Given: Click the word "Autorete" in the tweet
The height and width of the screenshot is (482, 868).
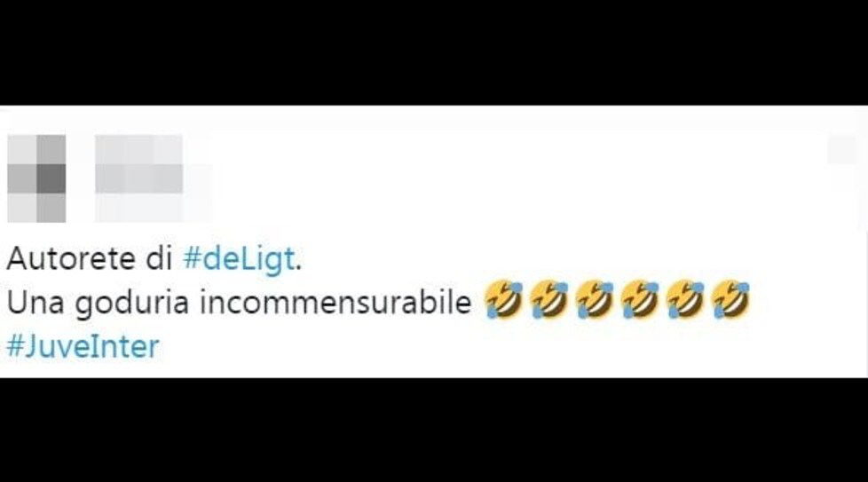Looking at the screenshot, I should 71,258.
